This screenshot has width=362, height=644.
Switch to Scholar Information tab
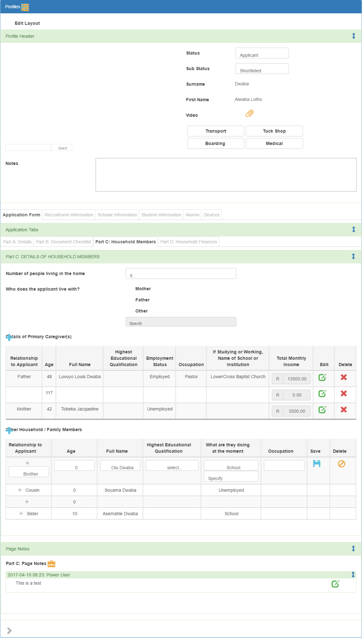coord(117,215)
